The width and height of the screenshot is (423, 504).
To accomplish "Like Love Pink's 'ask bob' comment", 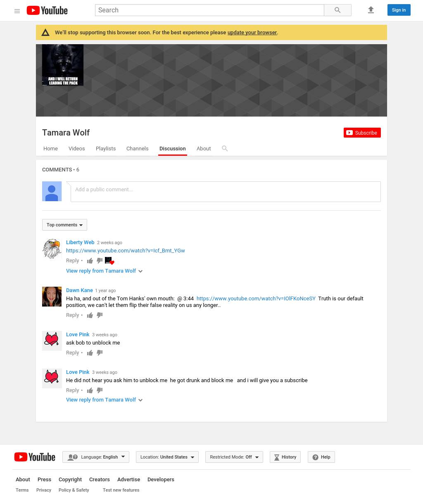I will 90,353.
